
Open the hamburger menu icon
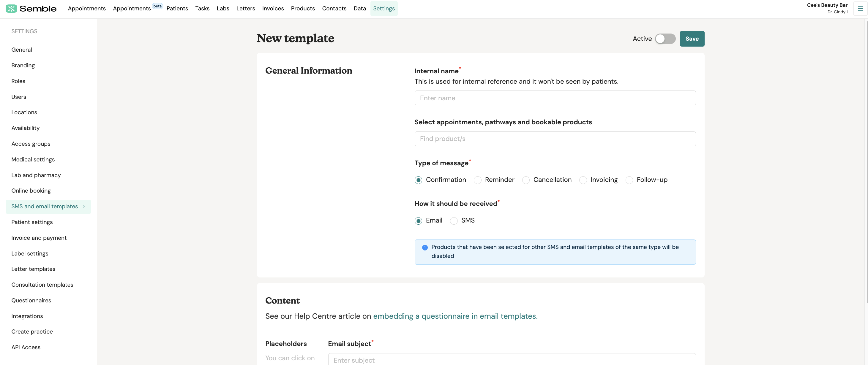click(860, 8)
